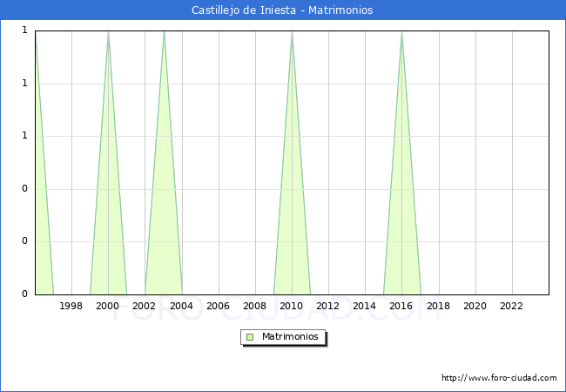Open the www.foro-ciudad.com link

pyautogui.click(x=499, y=378)
